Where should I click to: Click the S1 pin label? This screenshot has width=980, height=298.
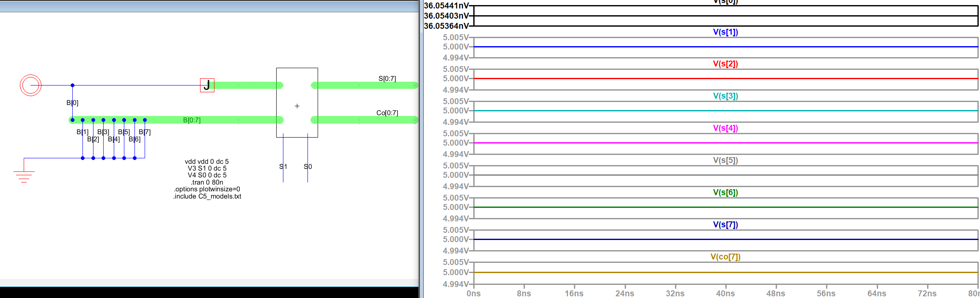(x=283, y=167)
